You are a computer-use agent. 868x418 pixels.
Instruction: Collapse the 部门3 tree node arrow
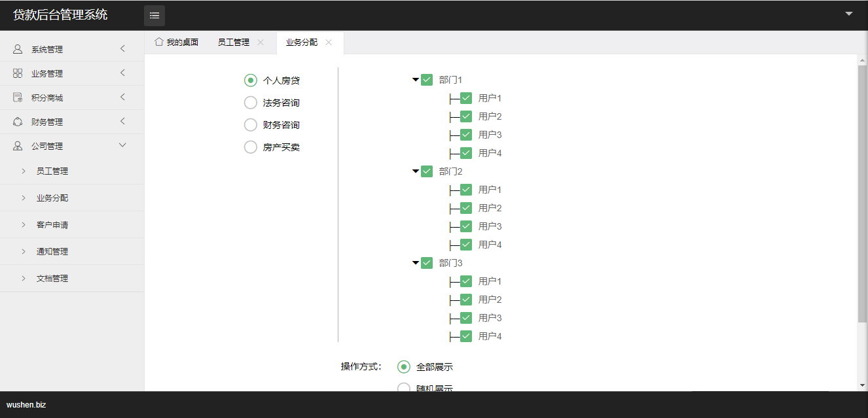point(415,263)
